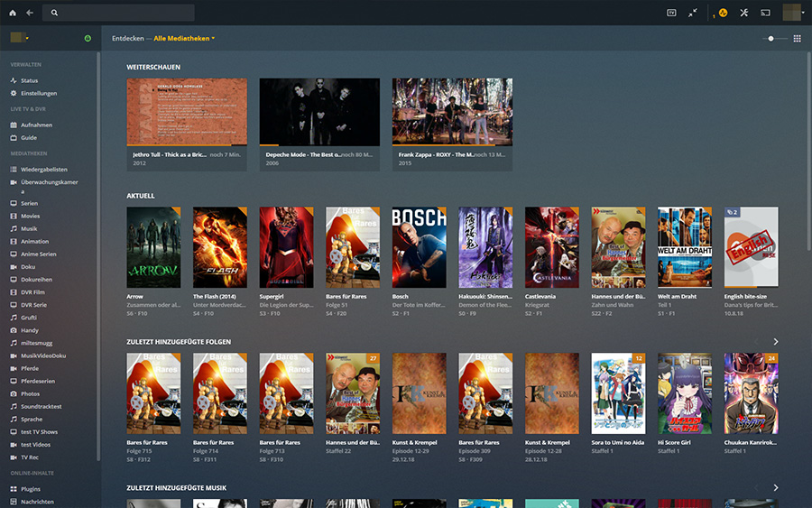Click the Serien library icon
Screen dimensions: 812x508
pos(14,204)
